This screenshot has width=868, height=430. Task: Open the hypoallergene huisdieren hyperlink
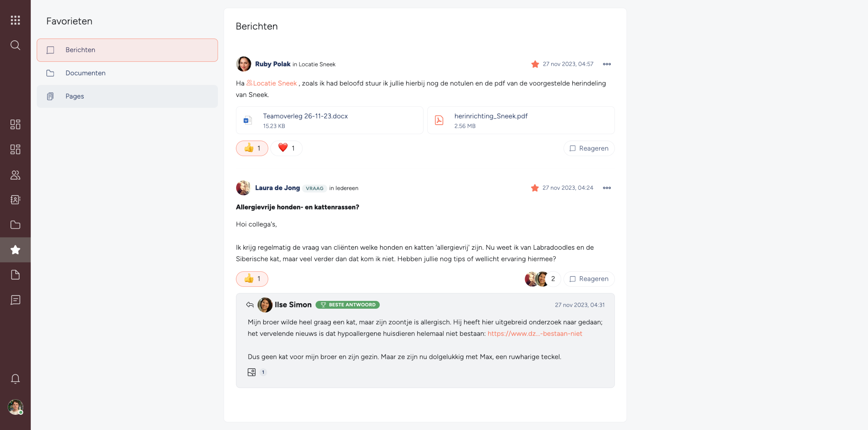coord(535,333)
